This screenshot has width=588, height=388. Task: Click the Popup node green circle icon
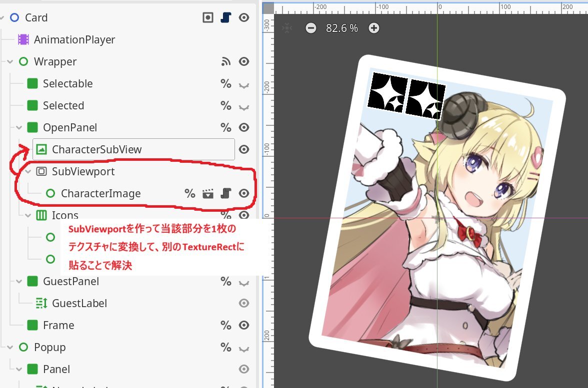(23, 347)
